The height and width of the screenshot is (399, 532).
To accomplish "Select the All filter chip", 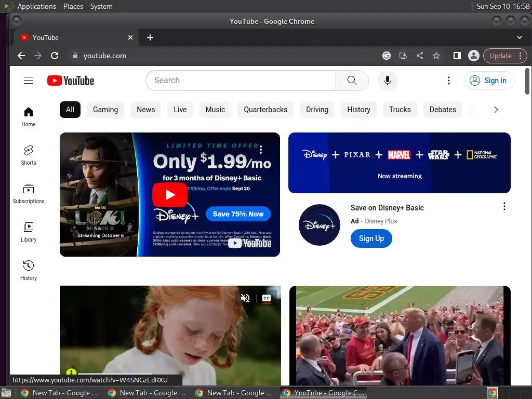I will tap(70, 110).
